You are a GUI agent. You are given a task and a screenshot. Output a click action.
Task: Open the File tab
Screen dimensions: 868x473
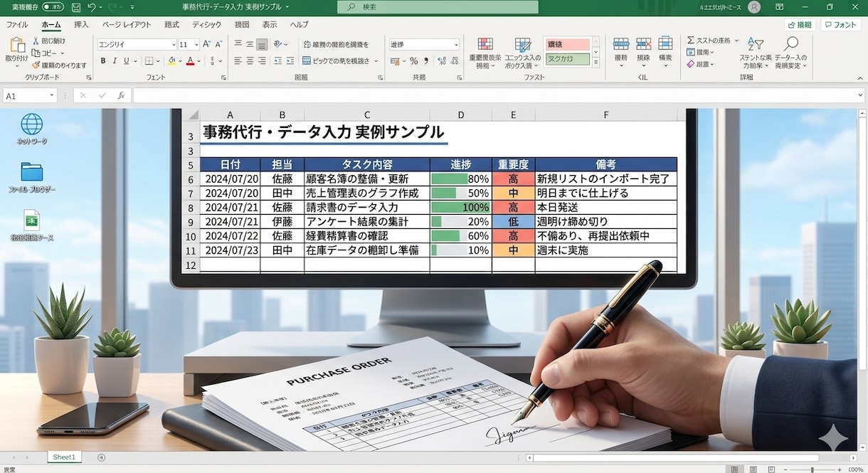point(17,24)
